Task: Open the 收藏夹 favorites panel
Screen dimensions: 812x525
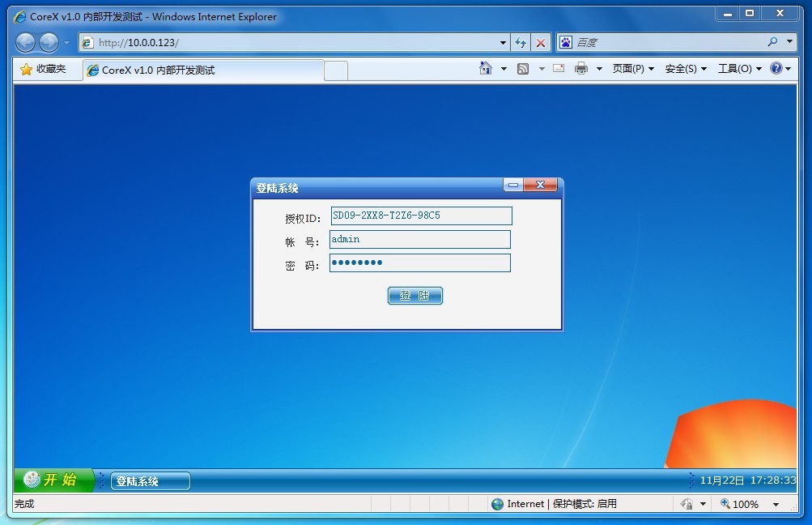Action: click(43, 70)
